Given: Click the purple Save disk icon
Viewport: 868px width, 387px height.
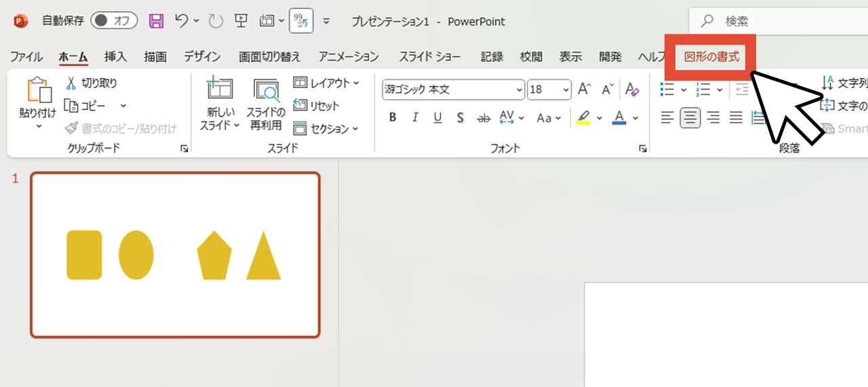Looking at the screenshot, I should click(x=157, y=21).
